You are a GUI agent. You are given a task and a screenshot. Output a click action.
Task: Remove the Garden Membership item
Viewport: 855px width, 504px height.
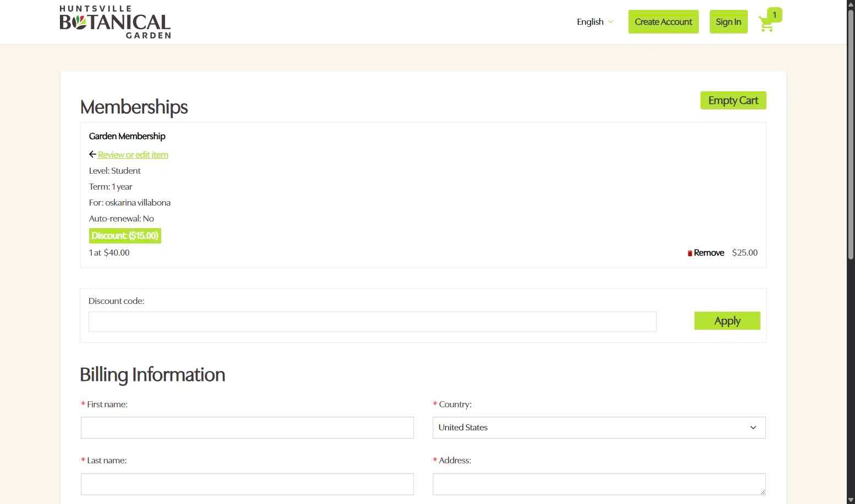click(x=709, y=253)
